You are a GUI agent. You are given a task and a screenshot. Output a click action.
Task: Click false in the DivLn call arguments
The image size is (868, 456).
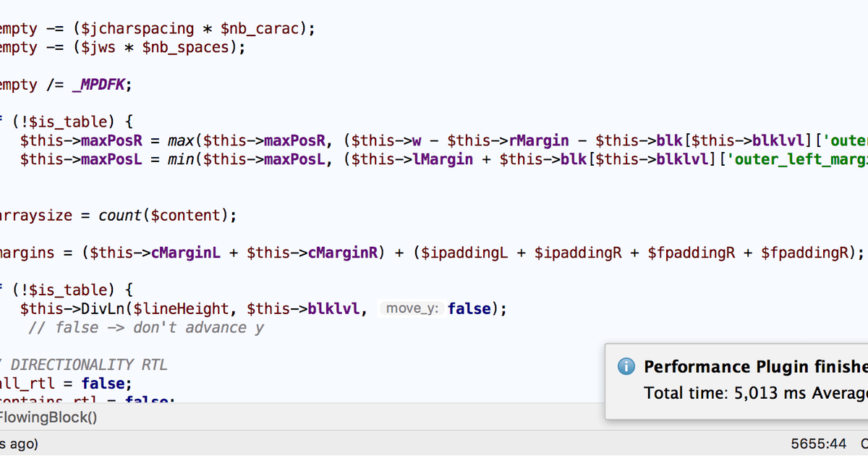tap(469, 308)
